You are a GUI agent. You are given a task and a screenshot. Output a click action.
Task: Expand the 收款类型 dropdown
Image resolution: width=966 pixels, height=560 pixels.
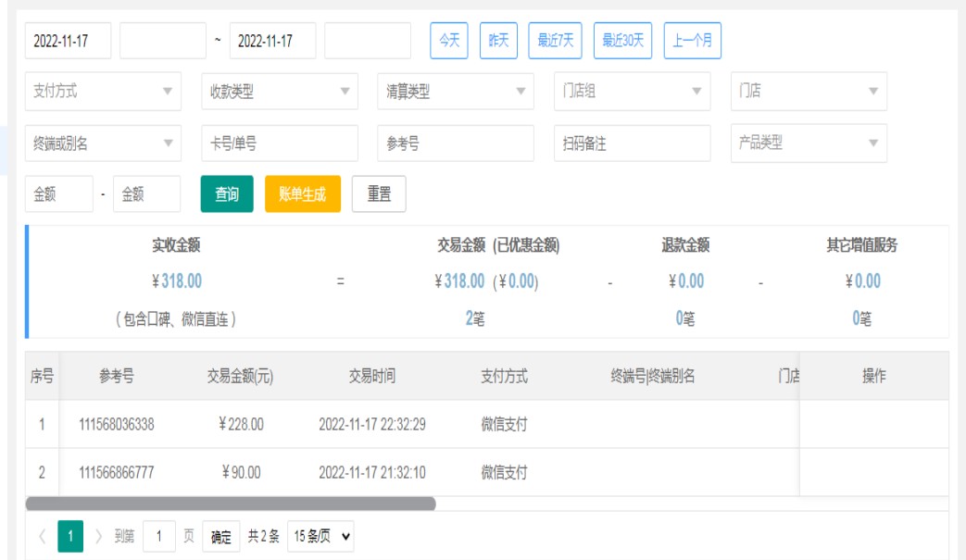tap(279, 92)
